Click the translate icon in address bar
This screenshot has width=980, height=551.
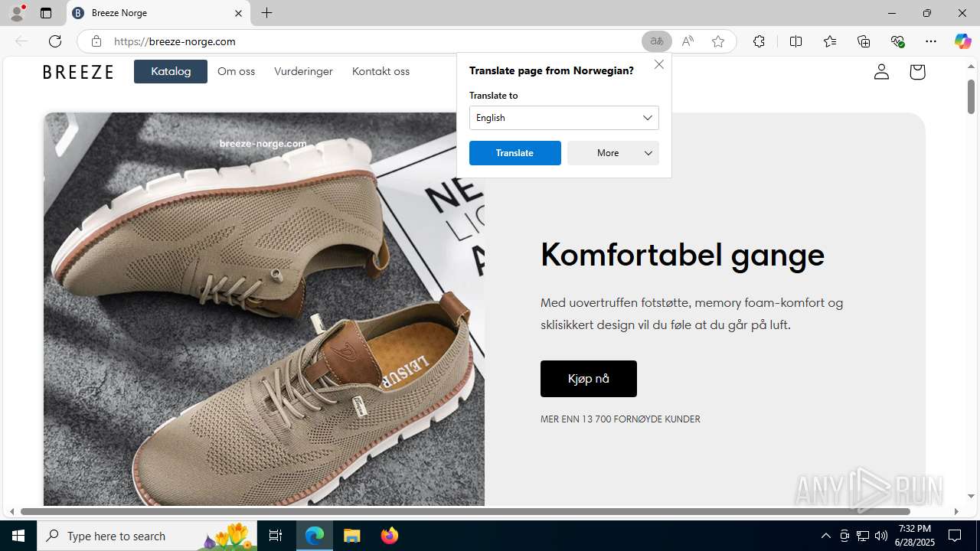pos(656,41)
